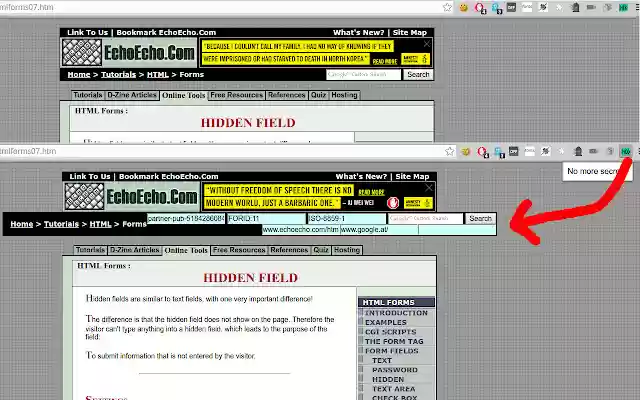The height and width of the screenshot is (400, 640).
Task: Go to Home breadcrumb in lower window
Action: coord(22,224)
